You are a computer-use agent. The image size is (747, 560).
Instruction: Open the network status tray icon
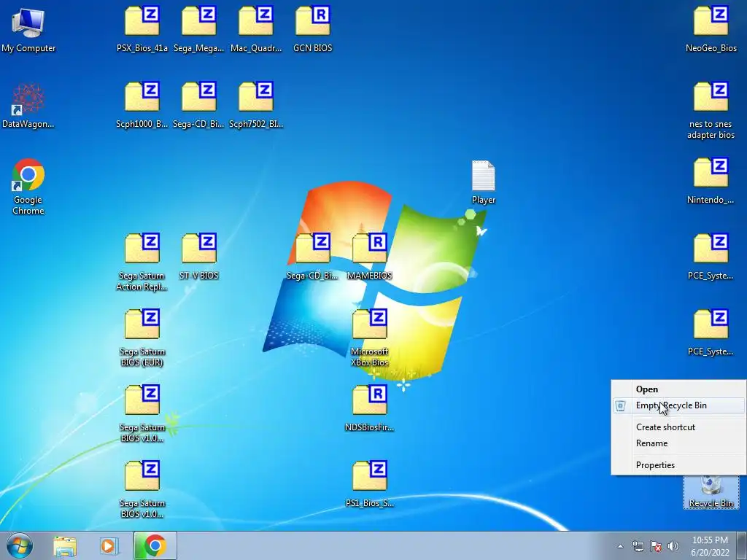pyautogui.click(x=638, y=546)
